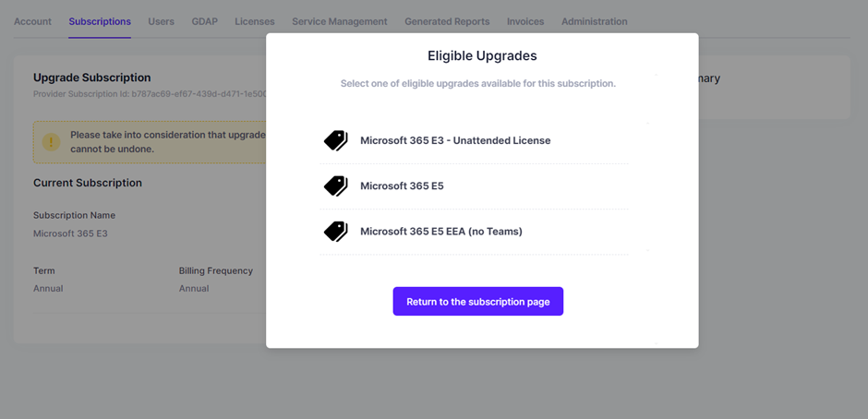Show the Generated Reports tab
Image resolution: width=868 pixels, height=419 pixels.
pyautogui.click(x=447, y=21)
